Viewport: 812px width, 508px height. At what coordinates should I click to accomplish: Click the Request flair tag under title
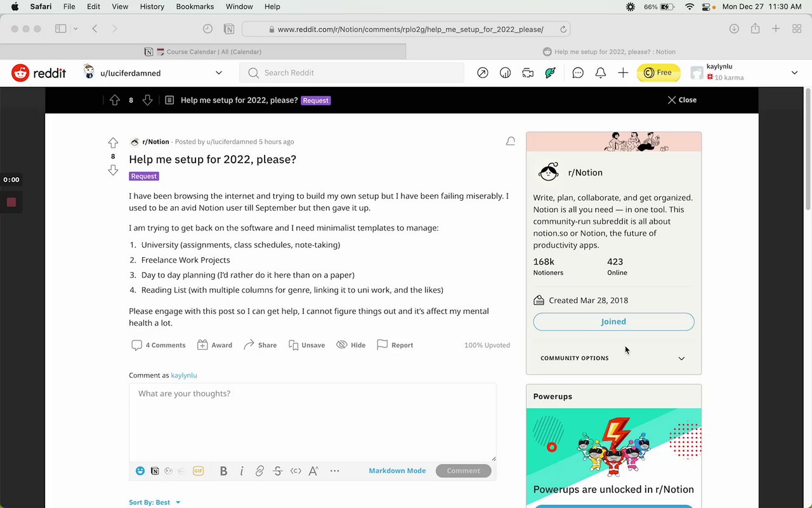tap(144, 177)
